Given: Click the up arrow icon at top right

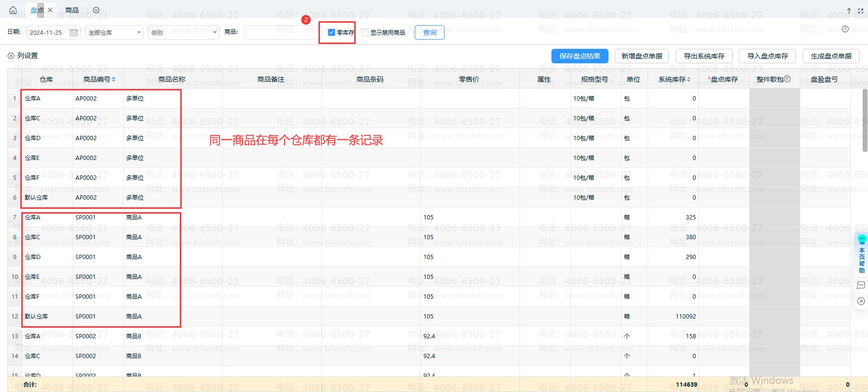Looking at the screenshot, I should pos(849,11).
